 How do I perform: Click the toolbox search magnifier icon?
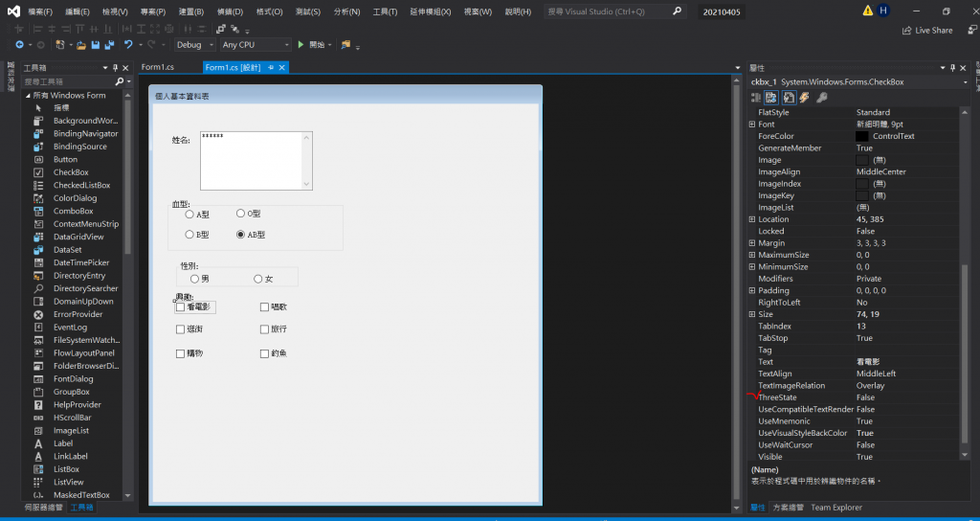(120, 82)
